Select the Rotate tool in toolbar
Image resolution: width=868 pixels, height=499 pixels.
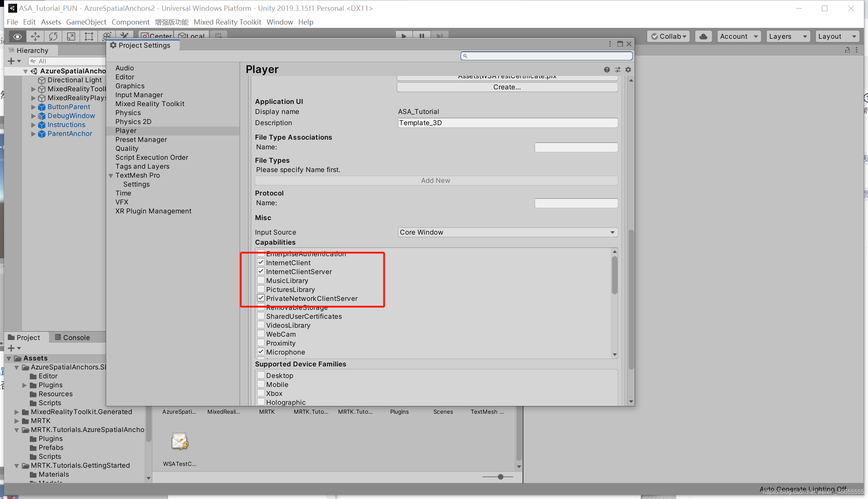[x=53, y=36]
